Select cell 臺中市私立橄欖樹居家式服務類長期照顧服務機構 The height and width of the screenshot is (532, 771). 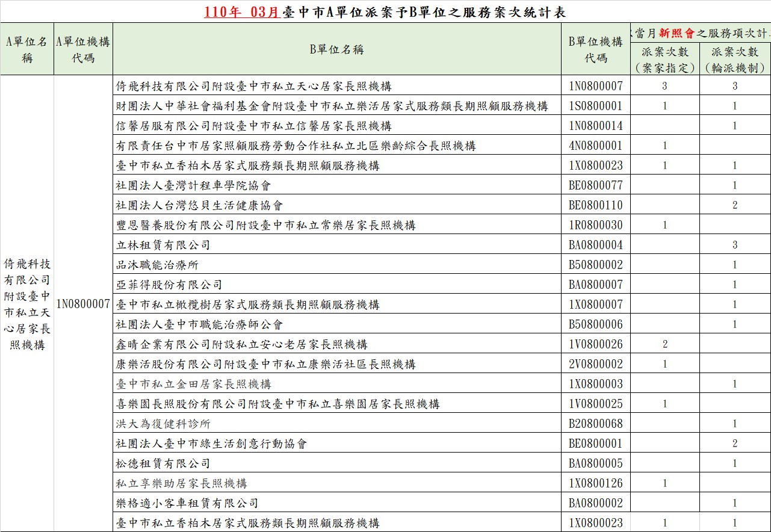pos(337,305)
